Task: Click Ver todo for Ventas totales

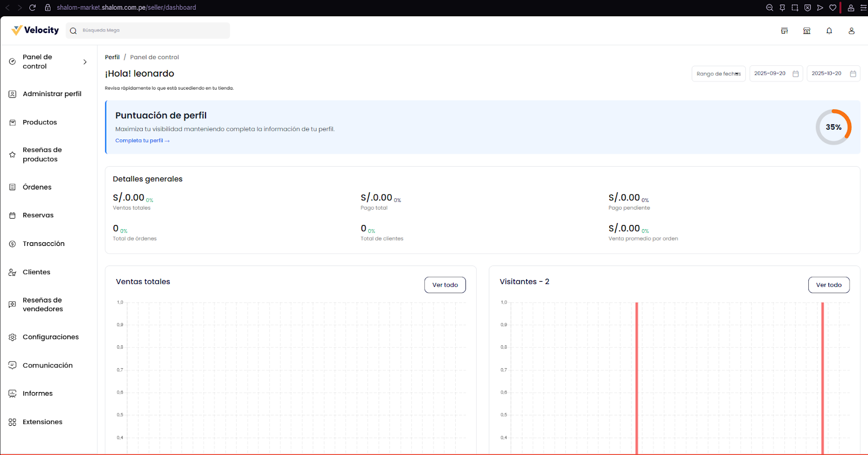Action: (x=444, y=285)
